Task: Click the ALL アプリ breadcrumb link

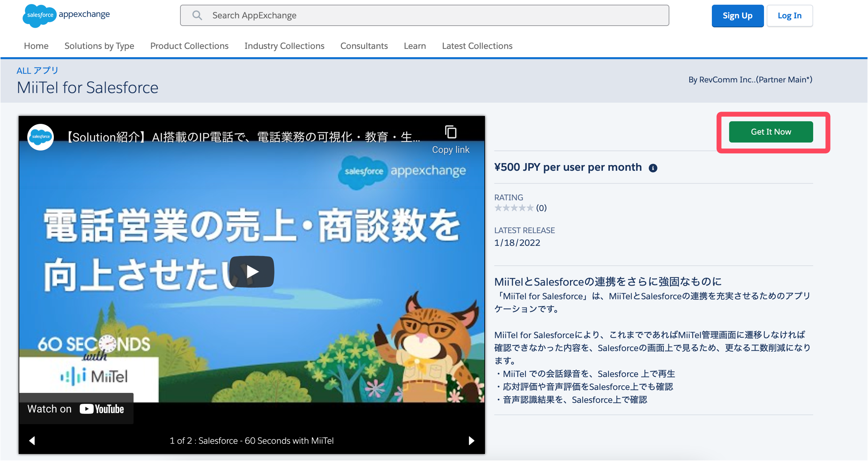Action: (37, 70)
